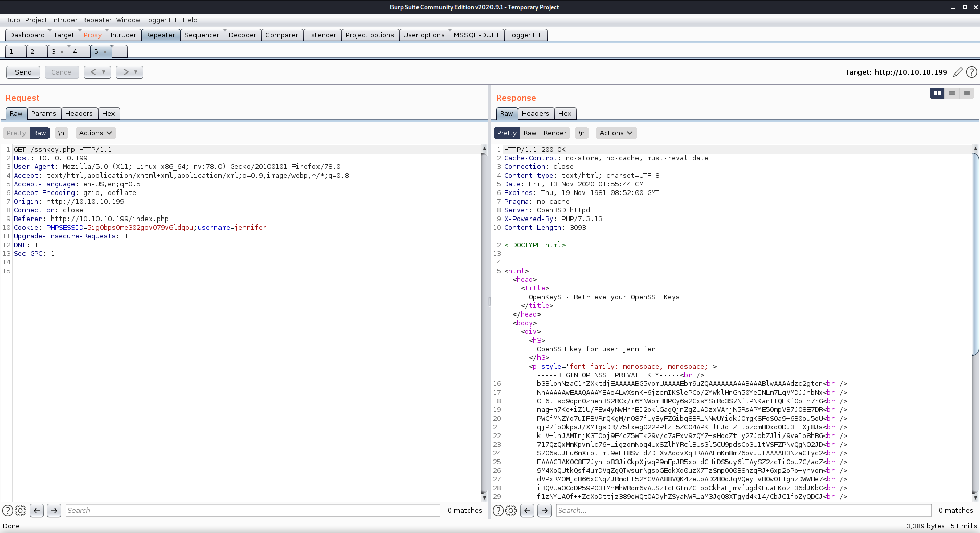
Task: Click request search previous-match arrow
Action: click(x=37, y=510)
